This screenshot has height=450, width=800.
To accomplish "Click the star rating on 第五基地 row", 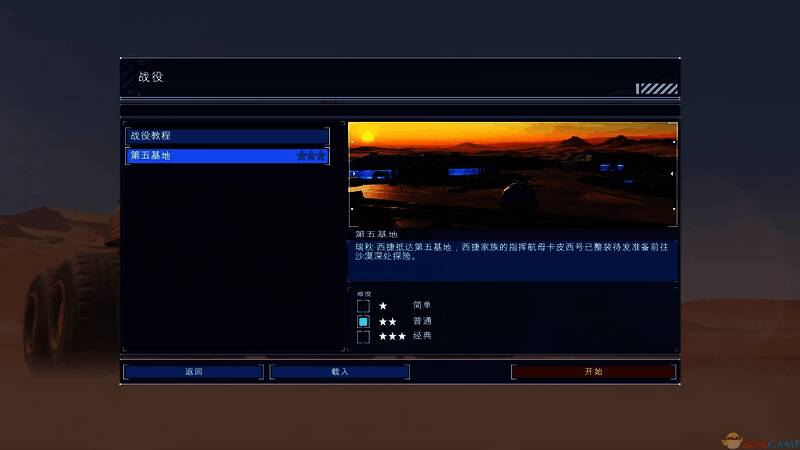I will click(x=310, y=156).
